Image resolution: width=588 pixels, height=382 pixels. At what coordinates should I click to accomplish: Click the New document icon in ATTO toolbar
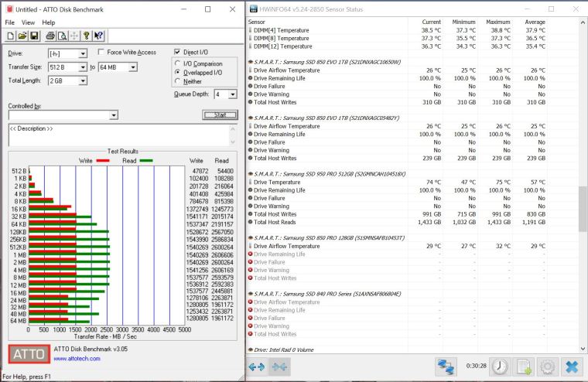click(11, 36)
